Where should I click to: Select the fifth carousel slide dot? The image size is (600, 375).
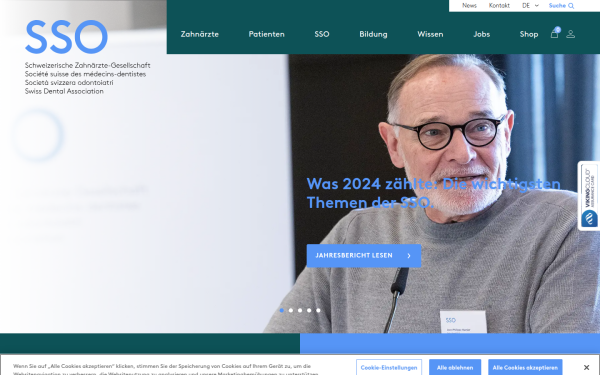click(318, 310)
